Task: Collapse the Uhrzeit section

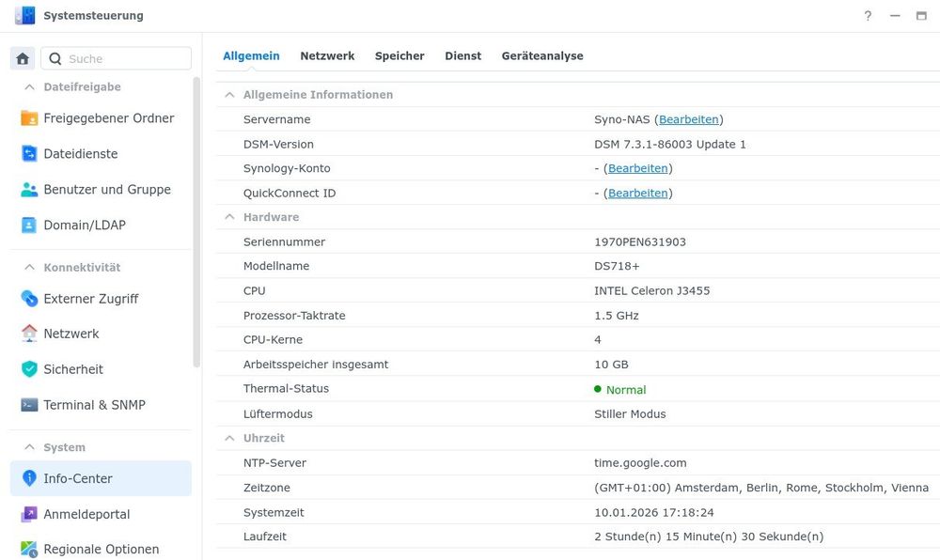Action: coord(228,438)
